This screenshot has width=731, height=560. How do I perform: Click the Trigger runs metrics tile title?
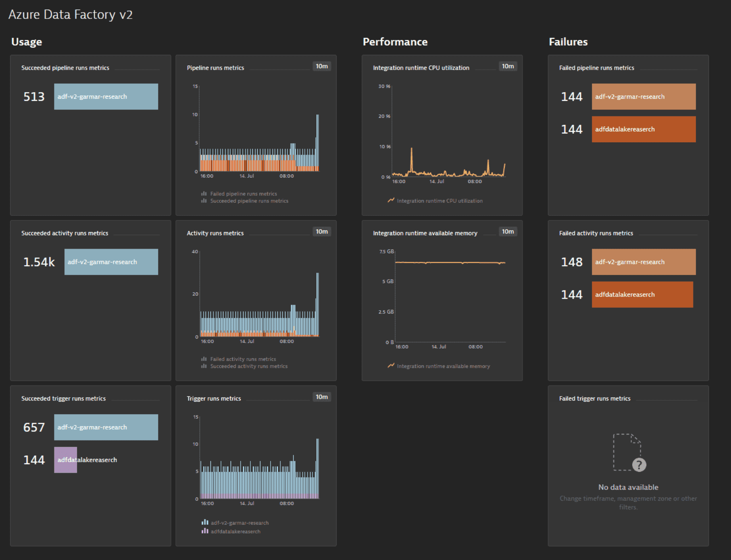(x=214, y=398)
